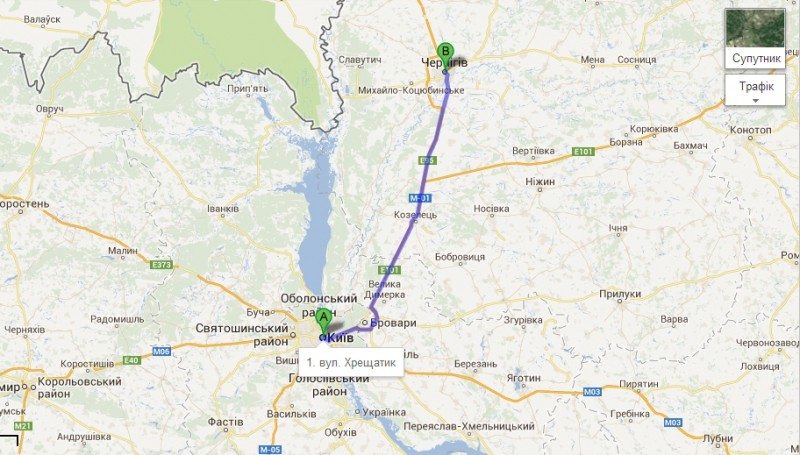The height and width of the screenshot is (455, 800).
Task: Click the M-01 highway badge on the route
Action: (x=420, y=198)
